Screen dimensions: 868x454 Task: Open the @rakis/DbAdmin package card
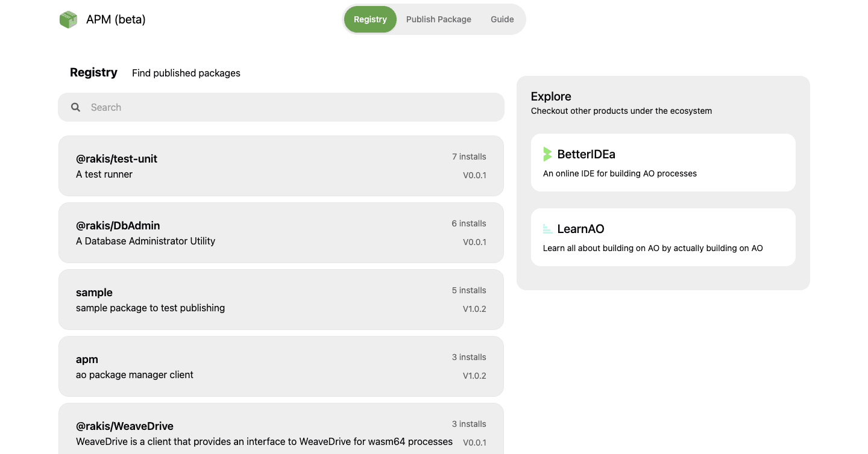point(281,232)
